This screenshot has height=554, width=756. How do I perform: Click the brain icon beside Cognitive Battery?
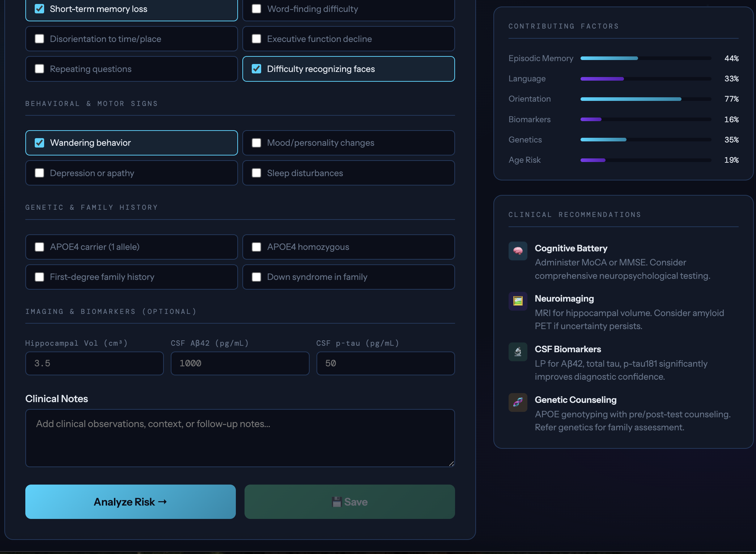518,251
